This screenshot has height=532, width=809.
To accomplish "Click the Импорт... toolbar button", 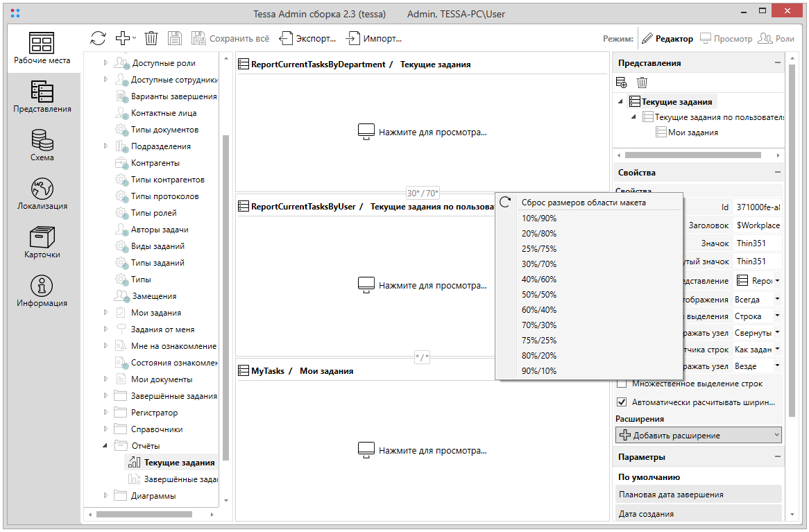I will (x=374, y=39).
